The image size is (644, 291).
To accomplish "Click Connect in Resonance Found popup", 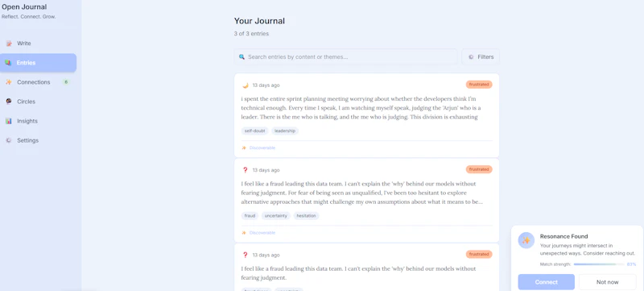I will 547,282.
